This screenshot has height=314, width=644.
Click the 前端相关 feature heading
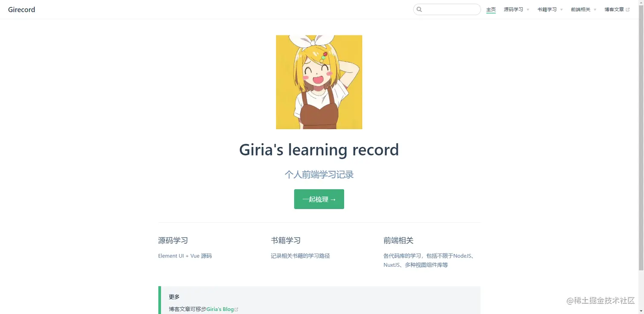398,240
